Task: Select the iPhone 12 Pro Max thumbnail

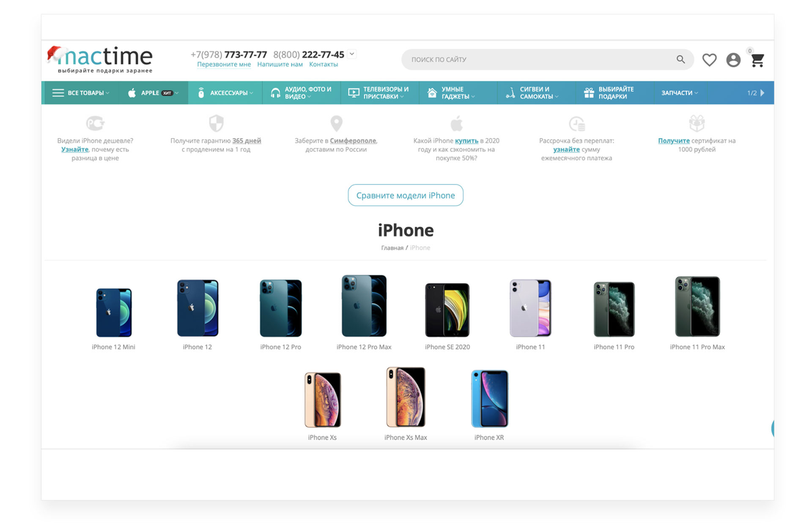Action: [364, 313]
